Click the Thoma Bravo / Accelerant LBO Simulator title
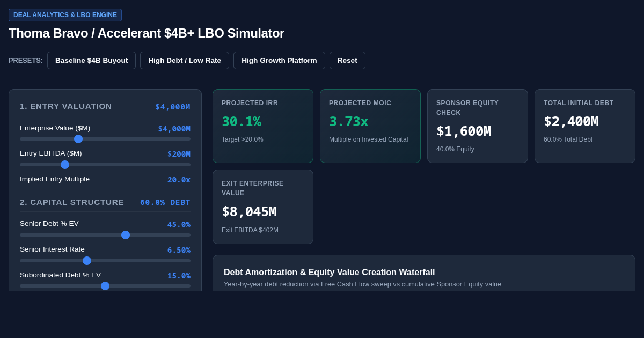The width and height of the screenshot is (644, 338). pyautogui.click(x=147, y=33)
